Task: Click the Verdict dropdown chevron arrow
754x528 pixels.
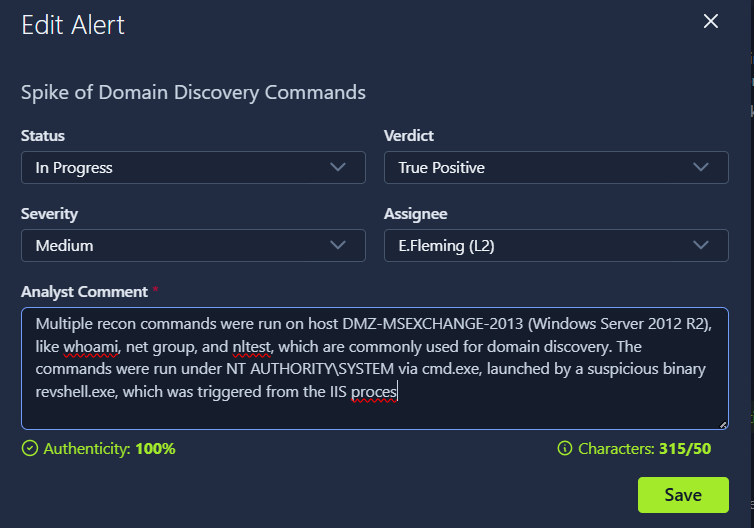Action: pos(700,167)
